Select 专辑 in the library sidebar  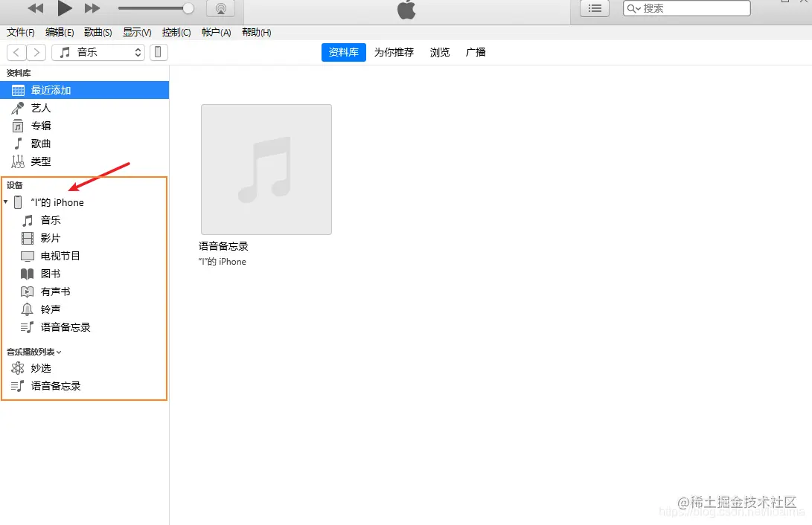tap(84, 126)
